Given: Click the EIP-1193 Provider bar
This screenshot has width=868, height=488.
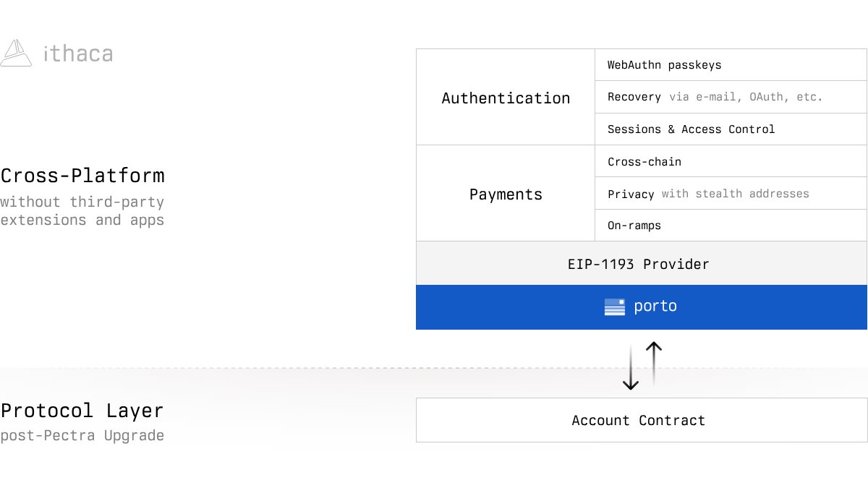Looking at the screenshot, I should coord(642,263).
